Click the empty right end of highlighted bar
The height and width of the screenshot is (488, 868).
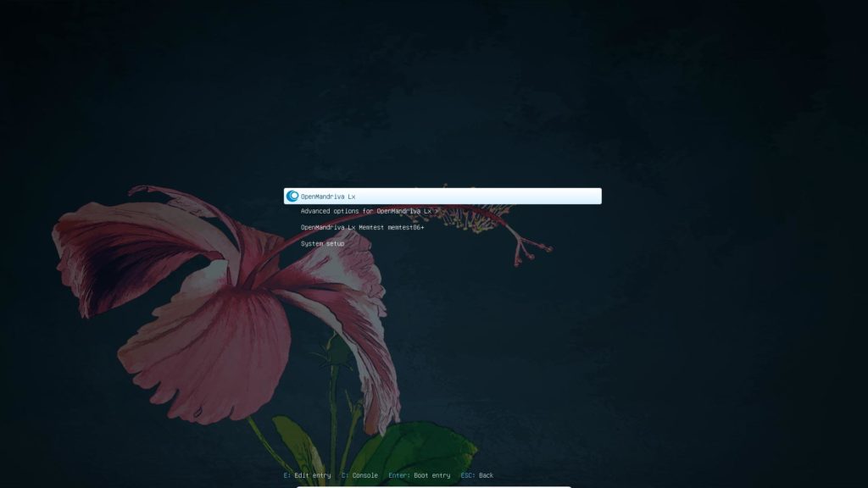576,197
